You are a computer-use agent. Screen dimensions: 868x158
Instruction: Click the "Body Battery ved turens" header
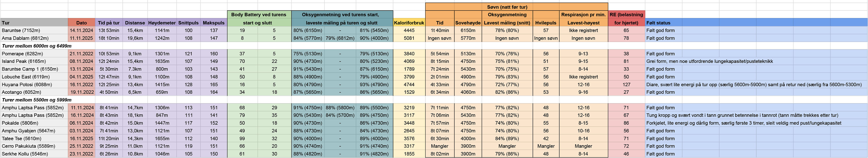tap(258, 15)
